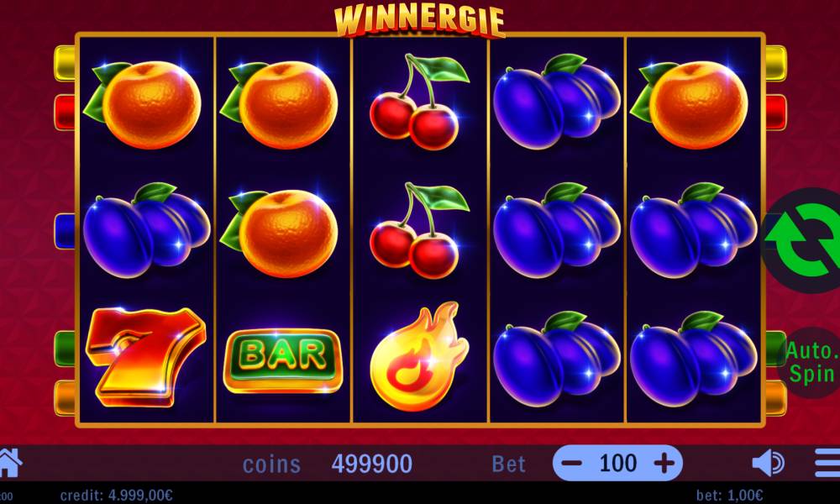Select the yellow payline marker on left
This screenshot has height=504, width=840.
65,63
